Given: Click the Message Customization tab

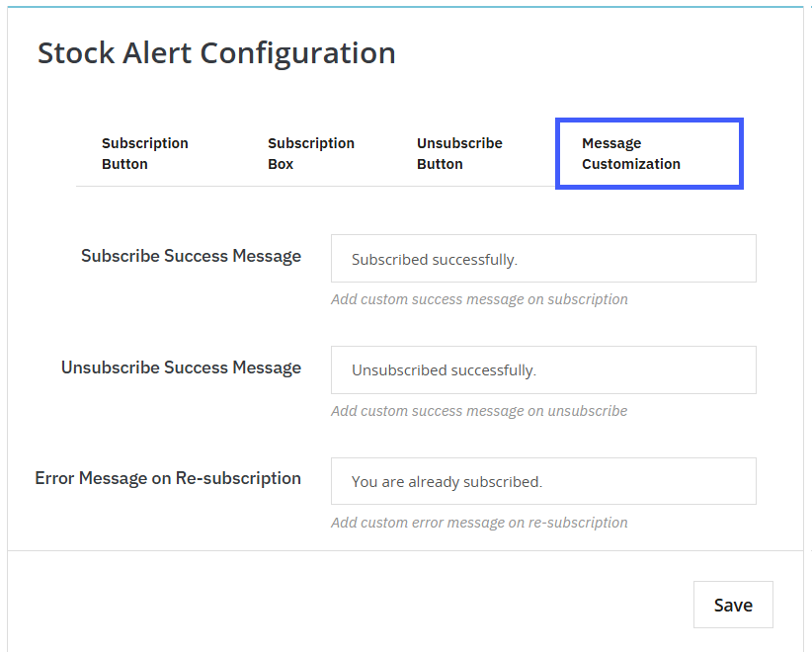Looking at the screenshot, I should 648,154.
